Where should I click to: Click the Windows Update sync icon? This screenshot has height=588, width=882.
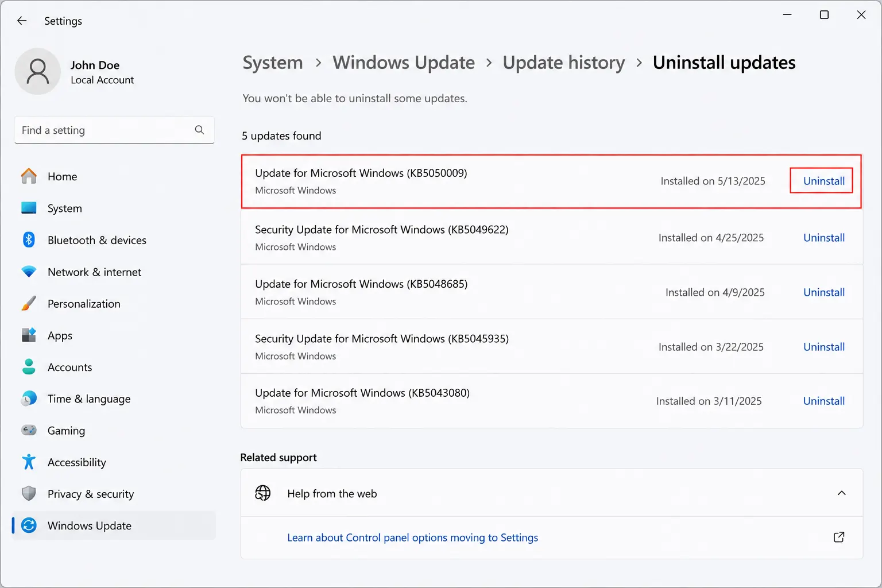click(x=29, y=525)
